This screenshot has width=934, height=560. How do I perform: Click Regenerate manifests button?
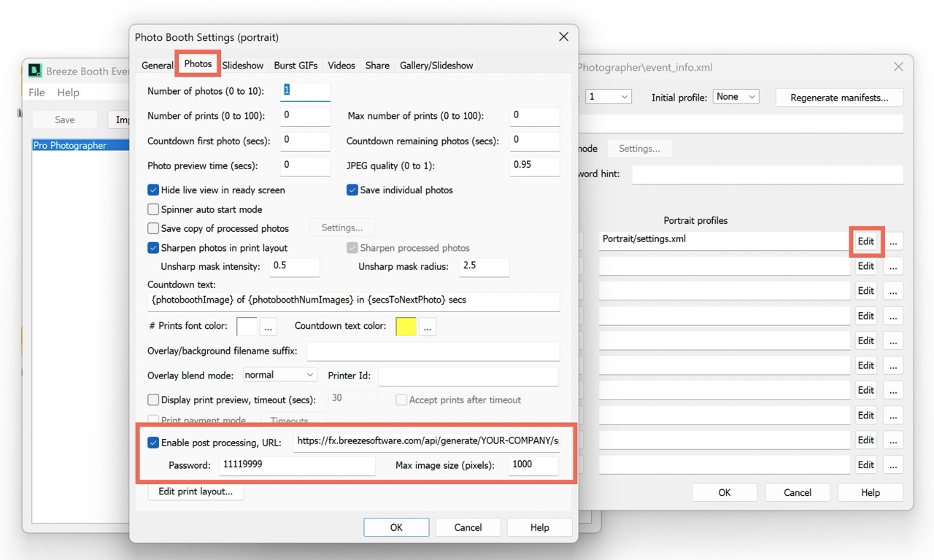click(x=839, y=98)
